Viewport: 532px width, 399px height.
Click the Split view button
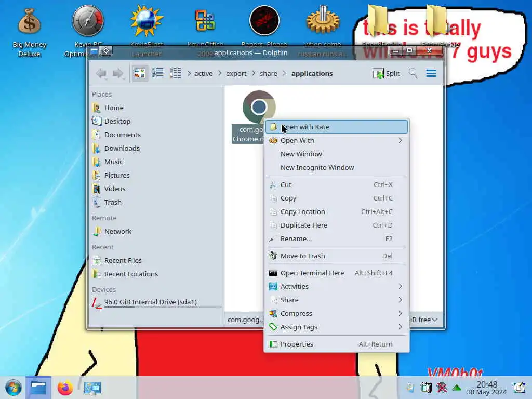coord(386,73)
